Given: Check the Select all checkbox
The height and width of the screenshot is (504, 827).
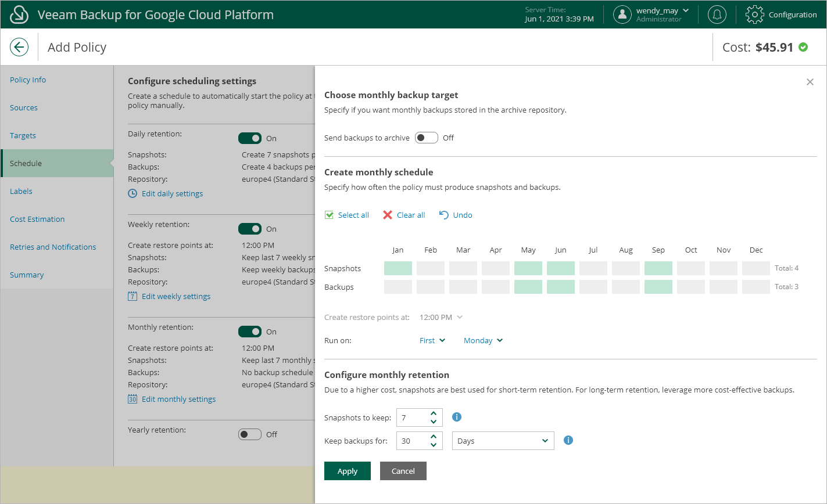Looking at the screenshot, I should (x=329, y=215).
